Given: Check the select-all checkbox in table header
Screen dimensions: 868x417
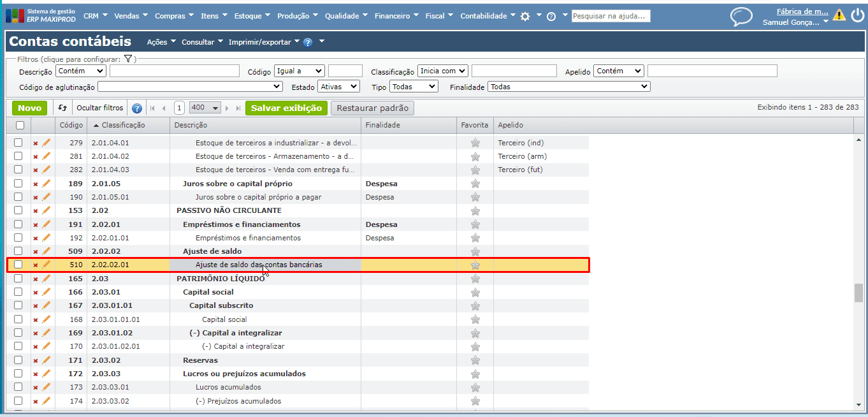Looking at the screenshot, I should (x=20, y=126).
